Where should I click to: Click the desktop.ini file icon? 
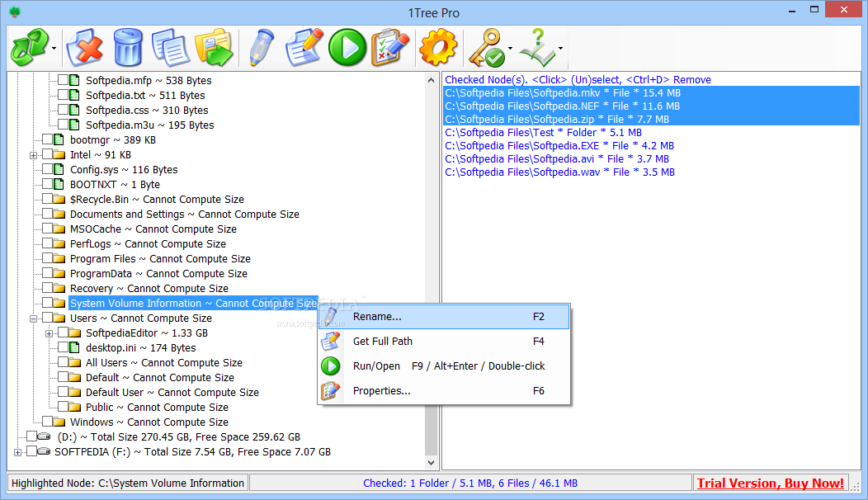click(x=75, y=347)
